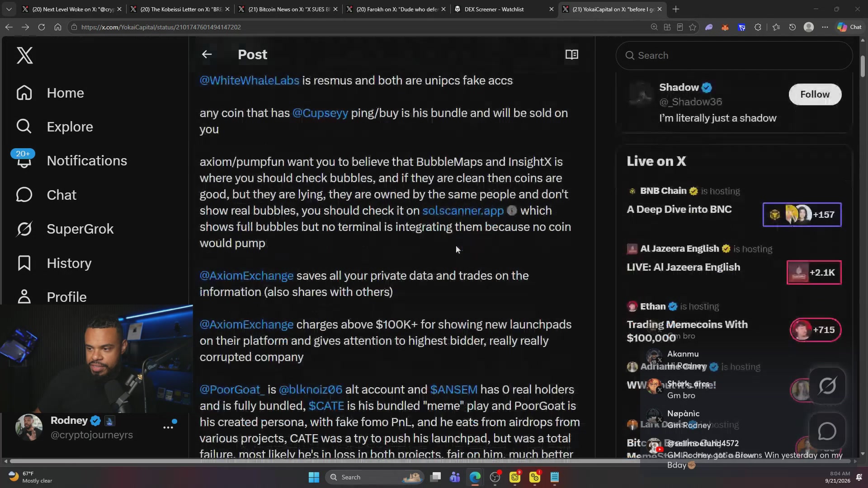The image size is (868, 488).
Task: Open browser extensions puzzle icon
Action: (x=758, y=27)
